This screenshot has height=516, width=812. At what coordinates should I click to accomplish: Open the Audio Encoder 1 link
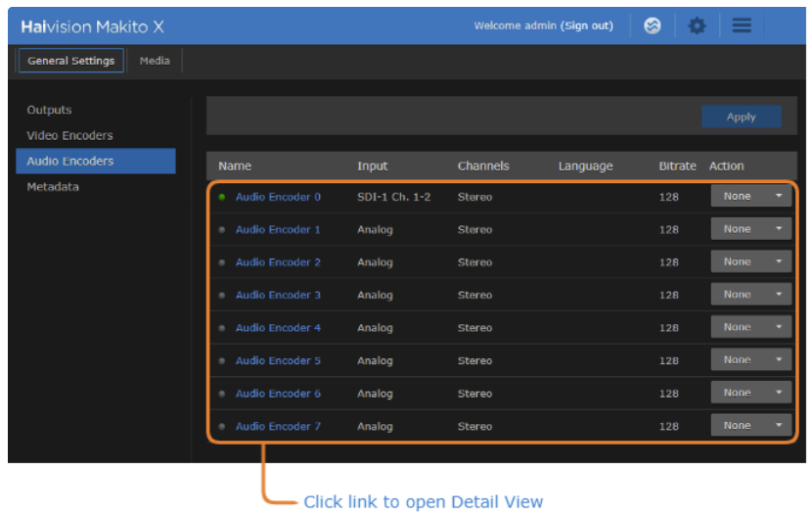pyautogui.click(x=278, y=229)
